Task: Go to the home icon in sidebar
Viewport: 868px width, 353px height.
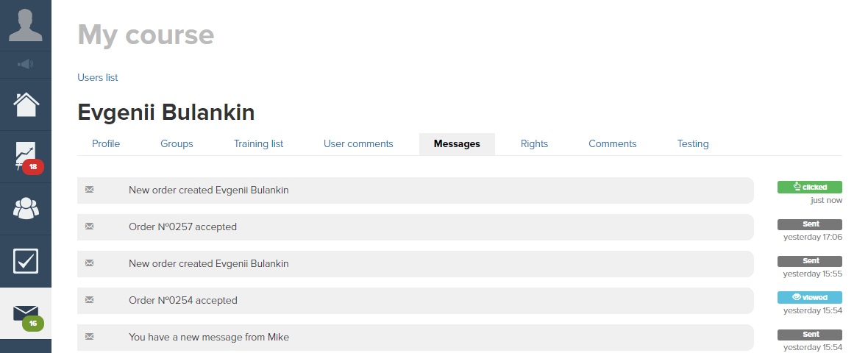Action: pyautogui.click(x=26, y=104)
